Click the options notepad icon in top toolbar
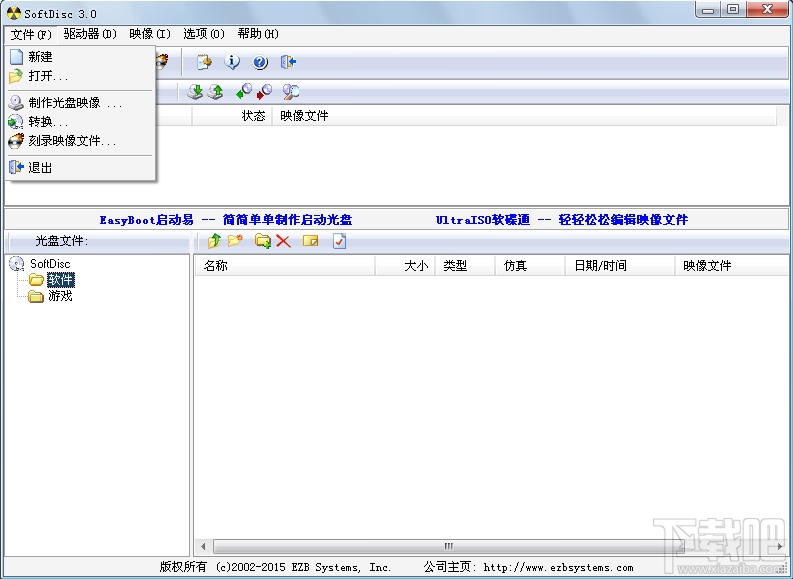This screenshot has width=793, height=579. pos(204,62)
